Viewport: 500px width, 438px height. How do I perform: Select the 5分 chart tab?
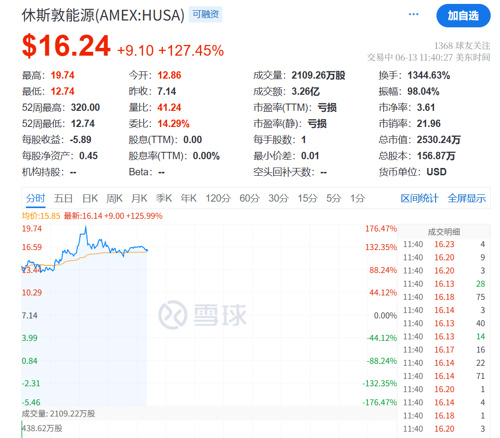[x=333, y=198]
